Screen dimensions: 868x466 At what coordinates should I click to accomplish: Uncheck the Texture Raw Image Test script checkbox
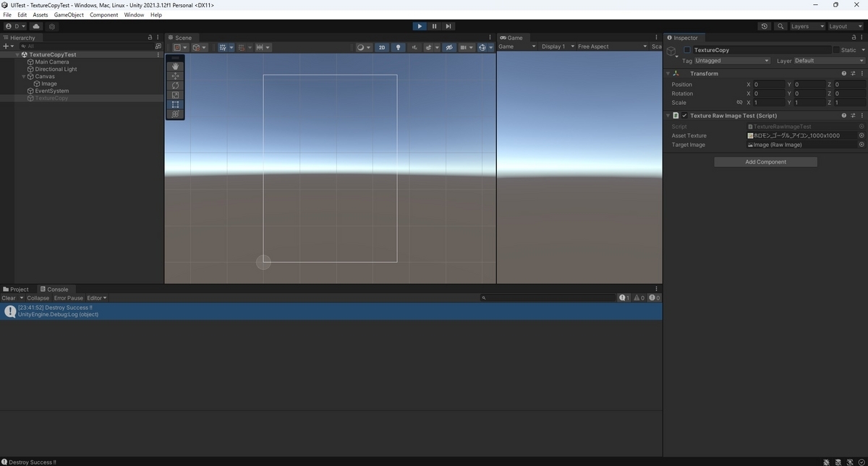point(685,115)
